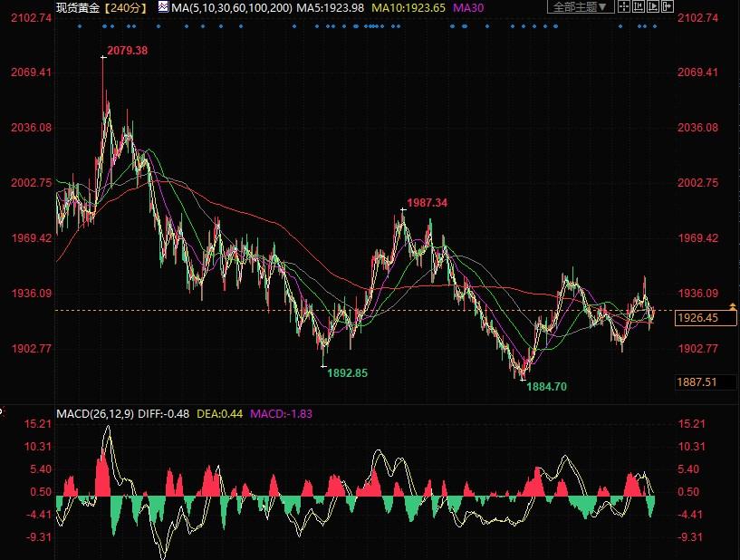The image size is (740, 560).
Task: Click the DIFF:-0.48 indicator value
Action: tap(164, 414)
